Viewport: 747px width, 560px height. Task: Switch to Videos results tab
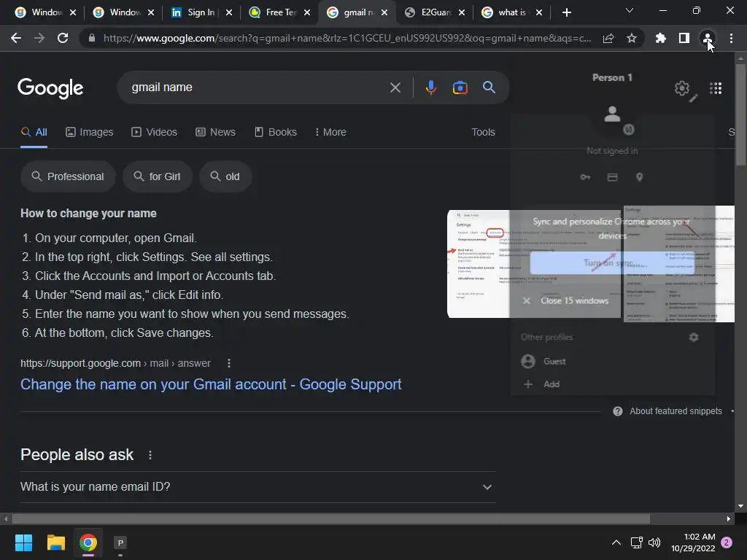click(155, 132)
